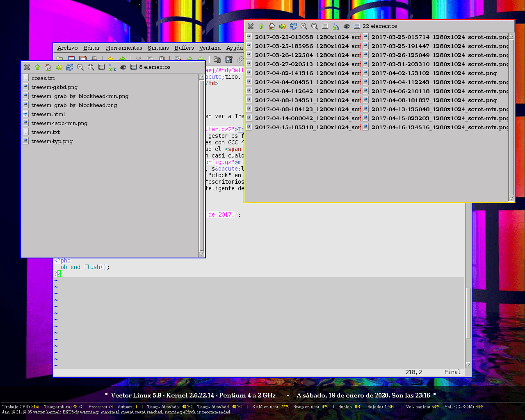
Task: Go to home folder in 22 elementos window
Action: pyautogui.click(x=272, y=26)
